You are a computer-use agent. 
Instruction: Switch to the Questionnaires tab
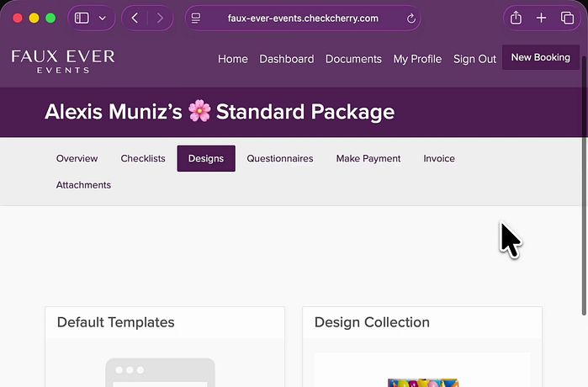pos(279,158)
